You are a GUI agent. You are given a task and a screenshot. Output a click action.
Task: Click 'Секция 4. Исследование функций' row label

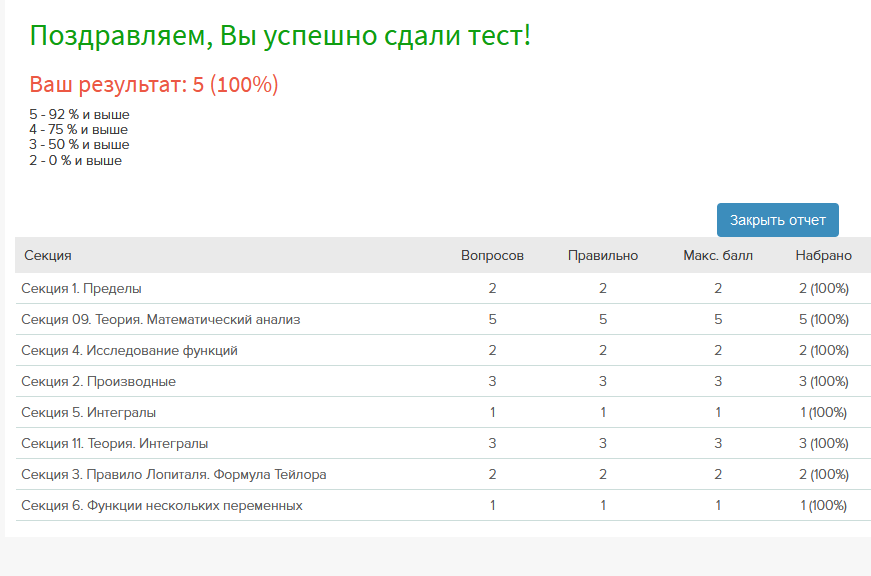129,350
